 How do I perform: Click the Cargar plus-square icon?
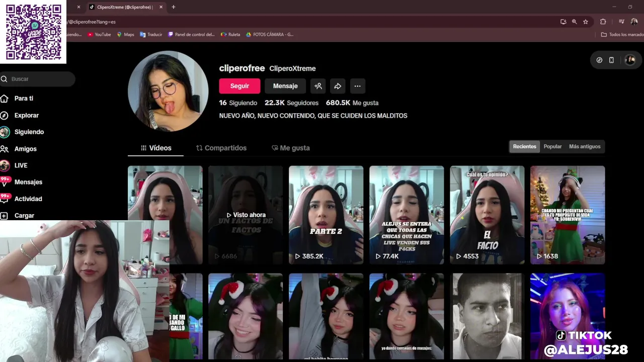[x=4, y=216]
